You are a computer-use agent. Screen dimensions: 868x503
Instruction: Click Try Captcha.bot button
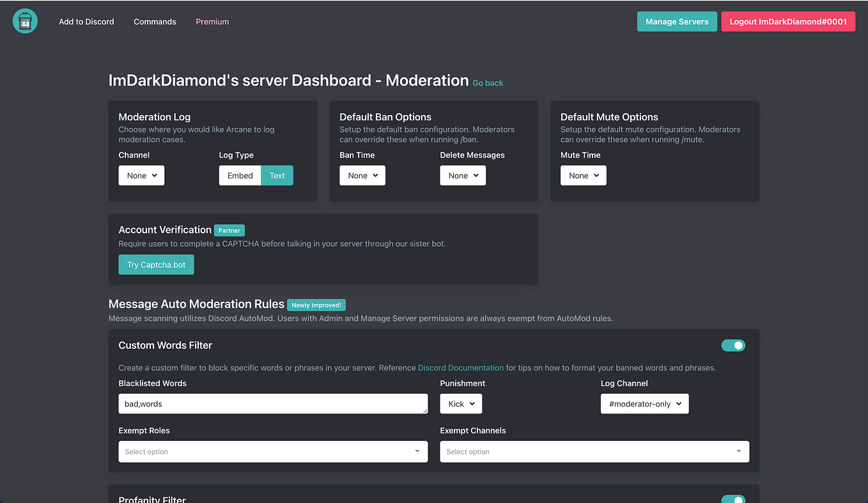coord(156,265)
